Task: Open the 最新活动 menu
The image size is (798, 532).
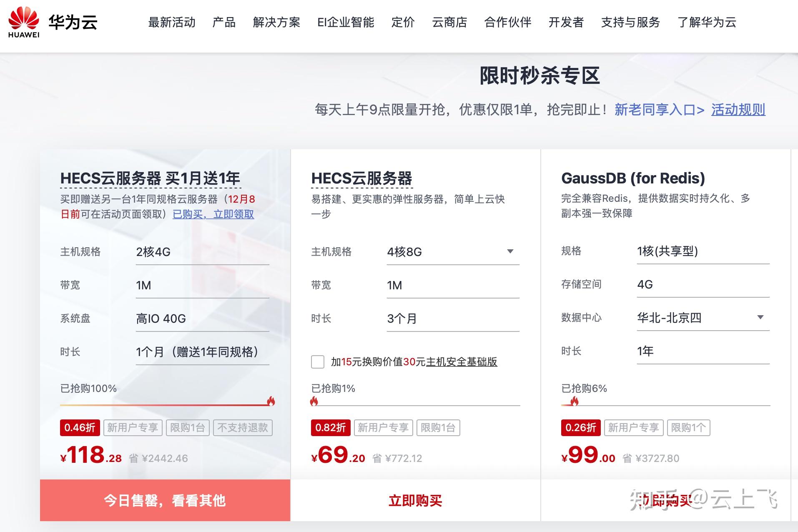Action: click(172, 22)
